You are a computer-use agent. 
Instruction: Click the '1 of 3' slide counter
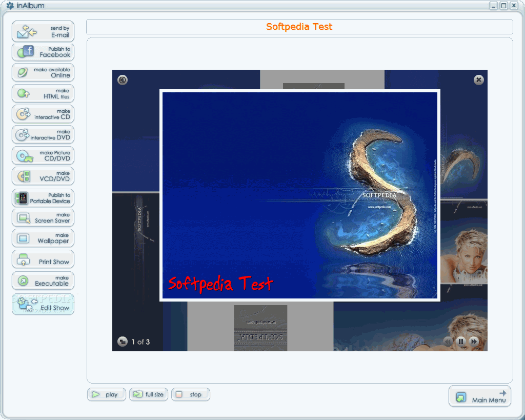pyautogui.click(x=140, y=342)
